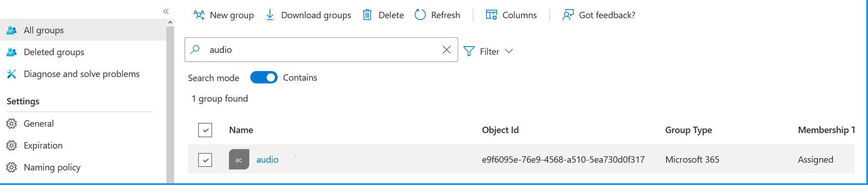Image resolution: width=868 pixels, height=185 pixels.
Task: Click the Got feedback icon
Action: [x=568, y=15]
